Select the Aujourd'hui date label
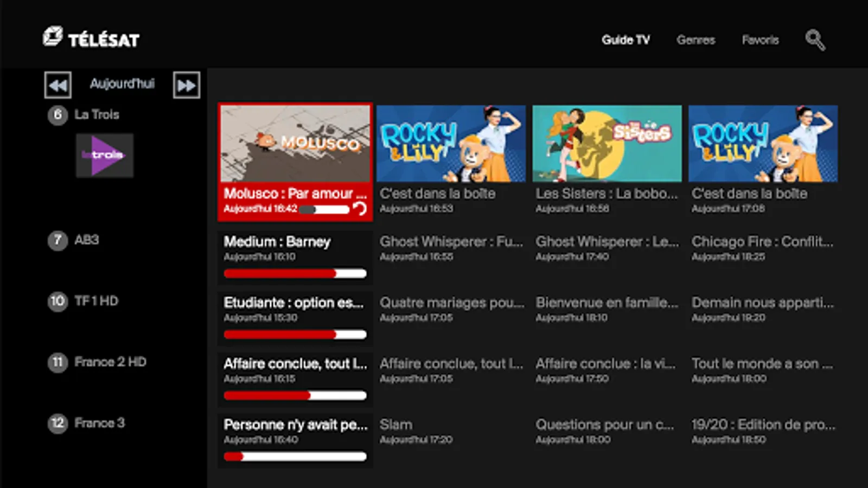This screenshot has width=868, height=488. (x=122, y=84)
